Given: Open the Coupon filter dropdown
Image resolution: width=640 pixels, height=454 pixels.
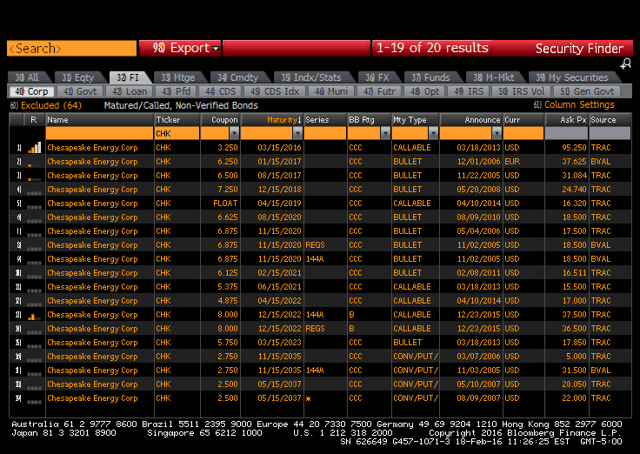Looking at the screenshot, I should tap(234, 133).
